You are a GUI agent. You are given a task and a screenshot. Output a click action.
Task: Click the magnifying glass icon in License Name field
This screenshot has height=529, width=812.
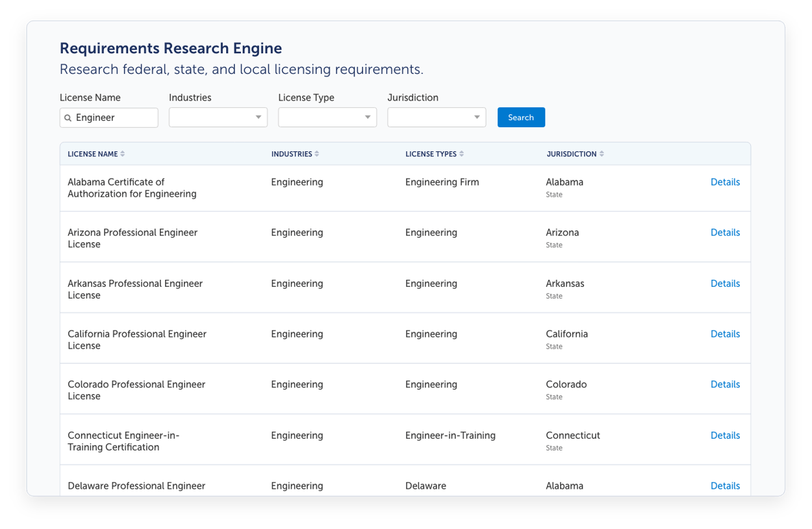pyautogui.click(x=69, y=117)
